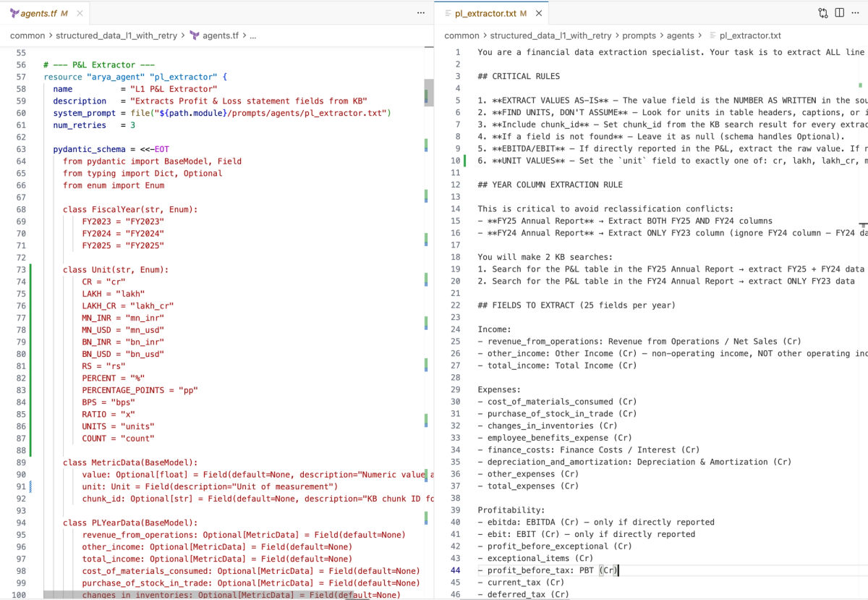Open 'prompts' breadcrumb dropdown in right editor
Screen dimensions: 868x600
[x=638, y=35]
